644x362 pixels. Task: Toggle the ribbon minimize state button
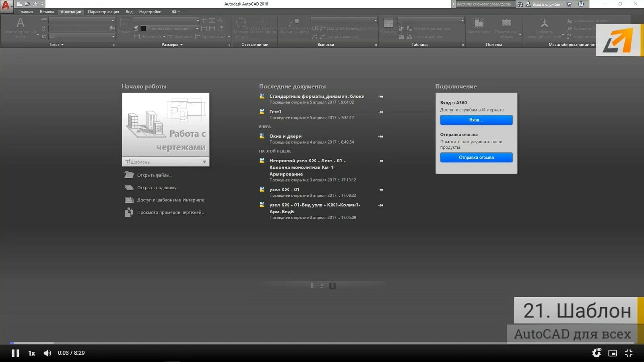(x=174, y=12)
